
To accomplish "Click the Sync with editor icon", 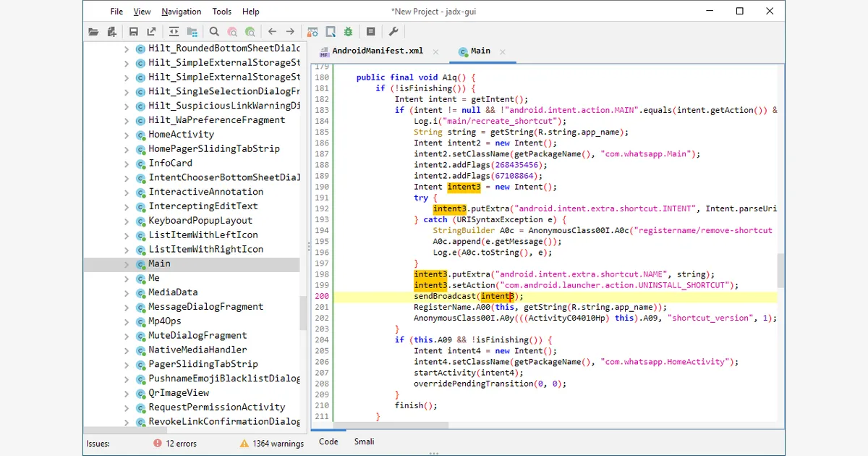I will click(174, 32).
